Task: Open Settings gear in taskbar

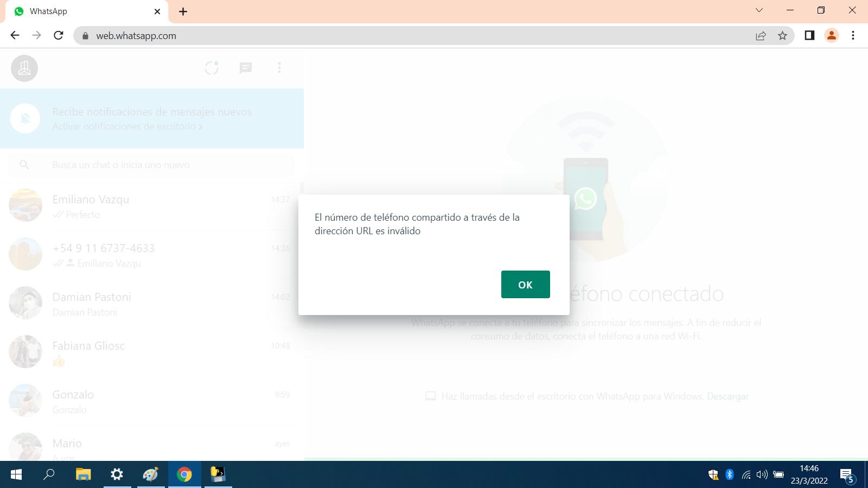Action: [x=117, y=474]
